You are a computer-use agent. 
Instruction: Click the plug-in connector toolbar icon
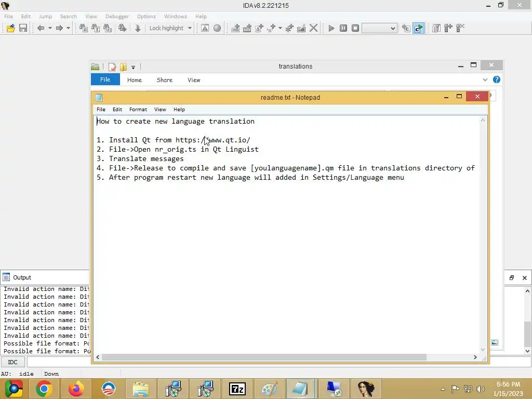click(448, 28)
